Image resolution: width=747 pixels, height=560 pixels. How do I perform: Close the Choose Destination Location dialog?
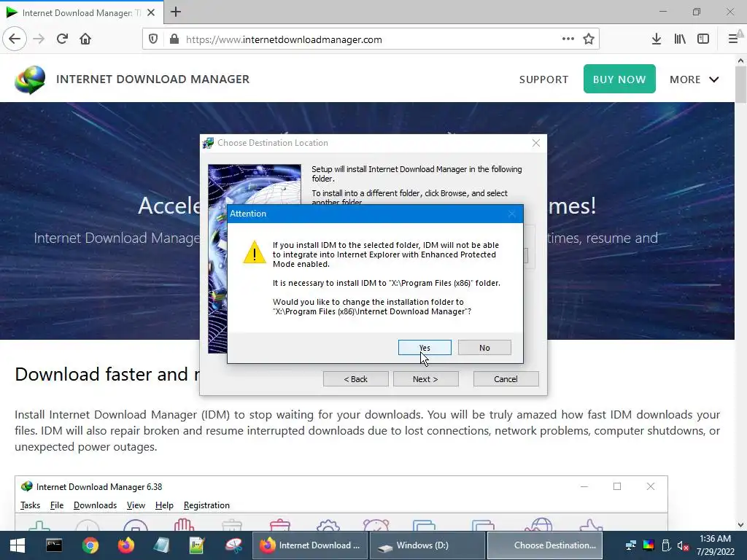pyautogui.click(x=536, y=143)
